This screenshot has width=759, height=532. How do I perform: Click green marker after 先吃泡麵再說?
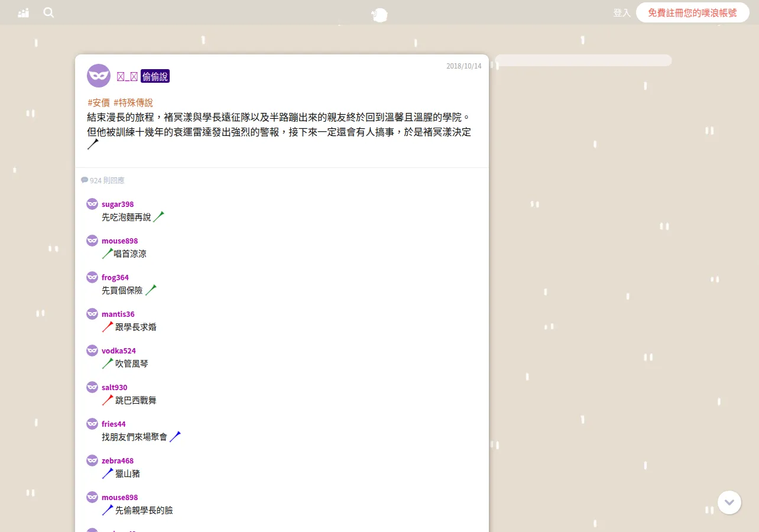pos(159,217)
